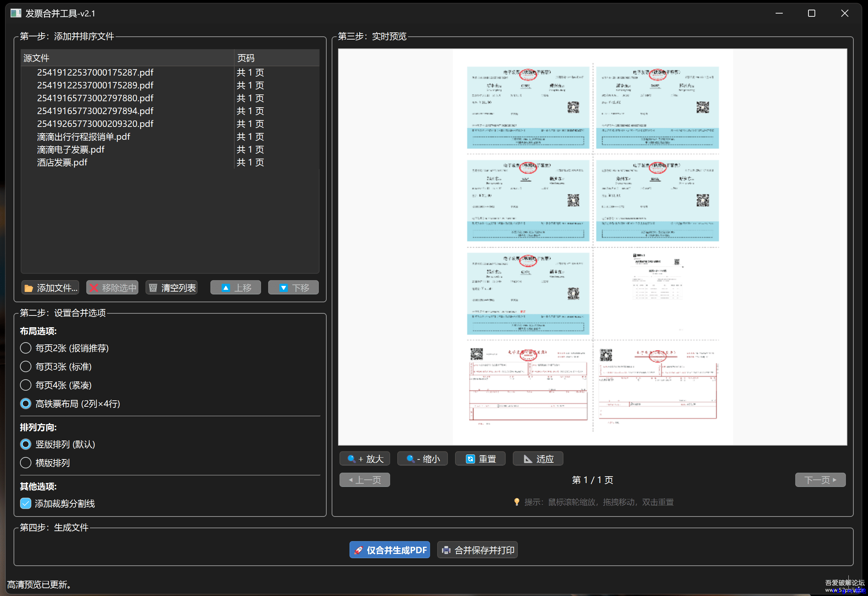Move a file down with the down-arrow icon

tap(283, 288)
